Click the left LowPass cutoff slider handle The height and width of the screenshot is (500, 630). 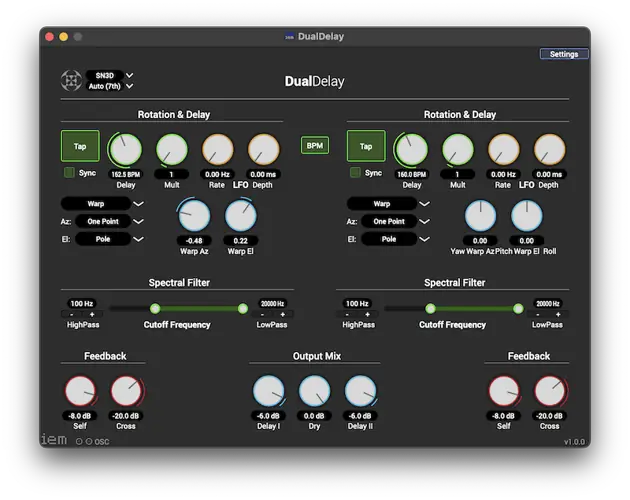tap(242, 308)
